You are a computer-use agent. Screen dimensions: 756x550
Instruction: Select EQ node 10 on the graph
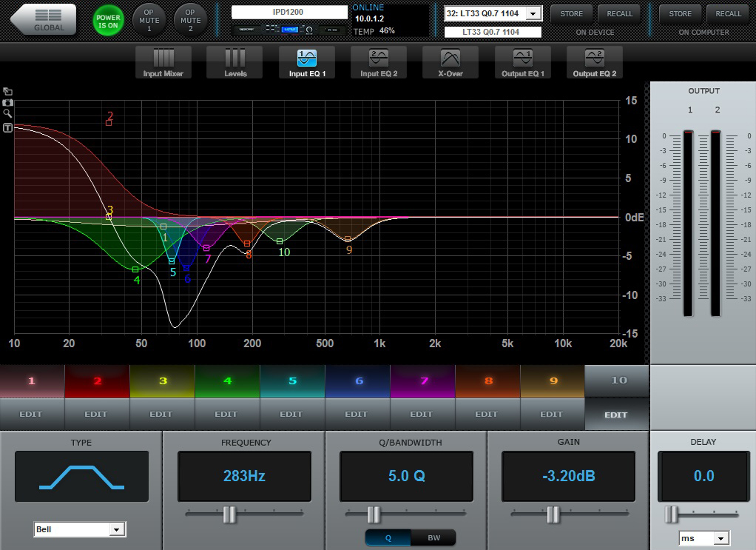click(280, 241)
